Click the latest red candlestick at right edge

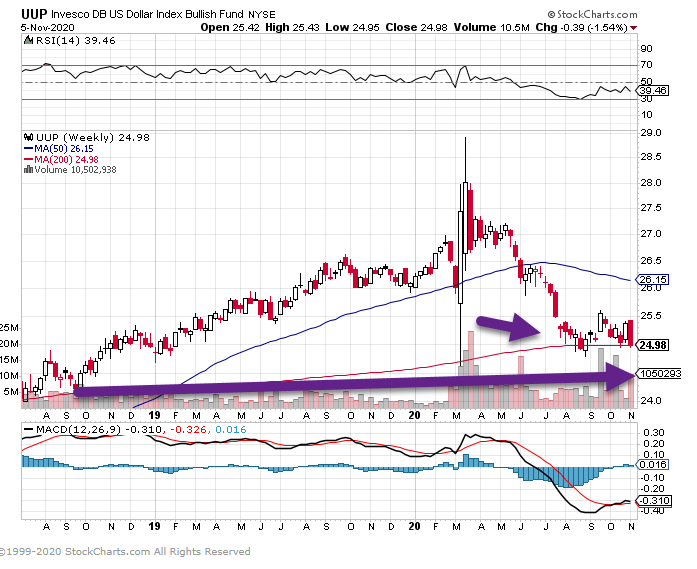click(x=630, y=333)
